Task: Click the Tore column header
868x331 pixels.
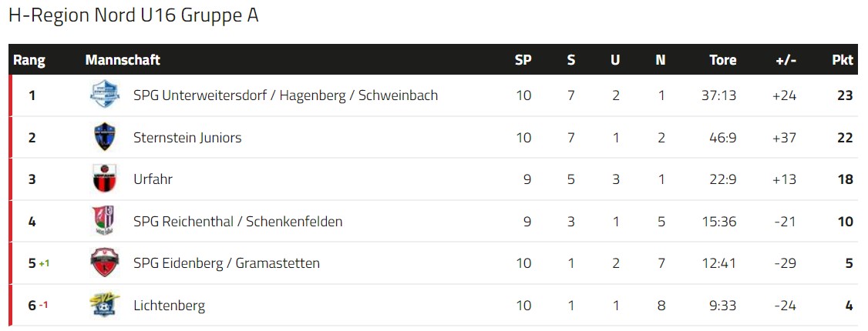Action: coord(723,60)
